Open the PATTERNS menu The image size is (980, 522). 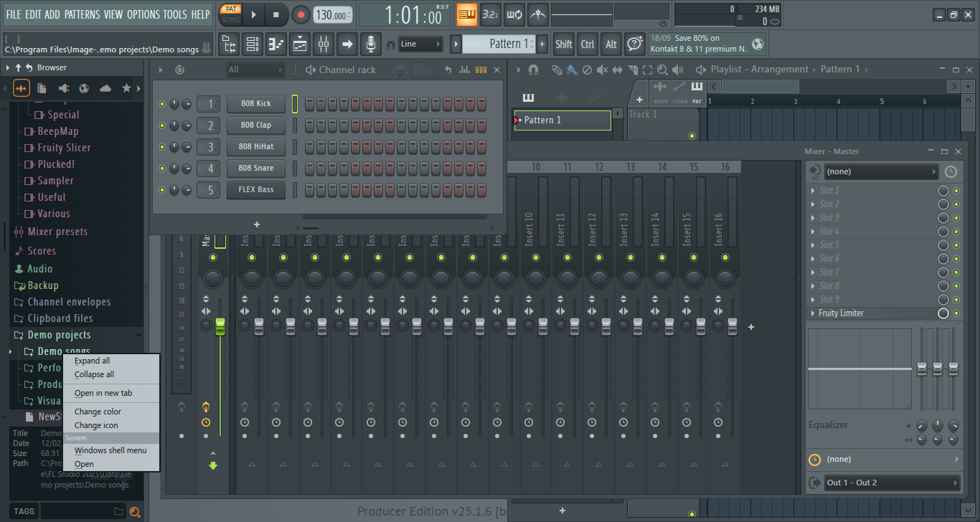[x=82, y=14]
